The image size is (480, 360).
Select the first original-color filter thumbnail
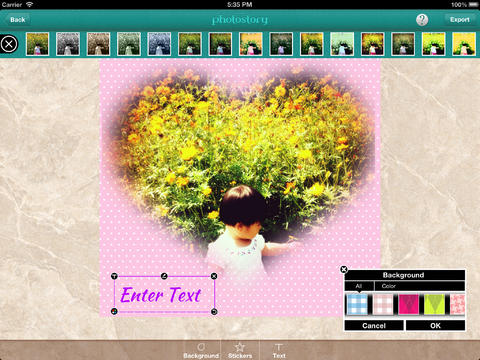click(x=37, y=44)
